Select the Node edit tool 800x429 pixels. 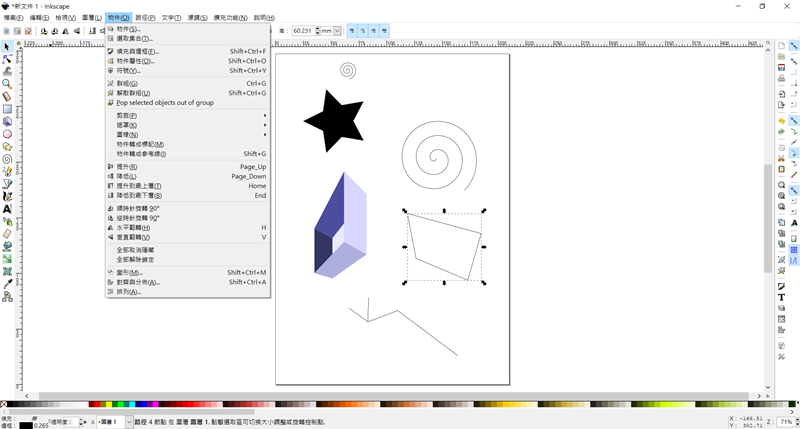coord(7,59)
